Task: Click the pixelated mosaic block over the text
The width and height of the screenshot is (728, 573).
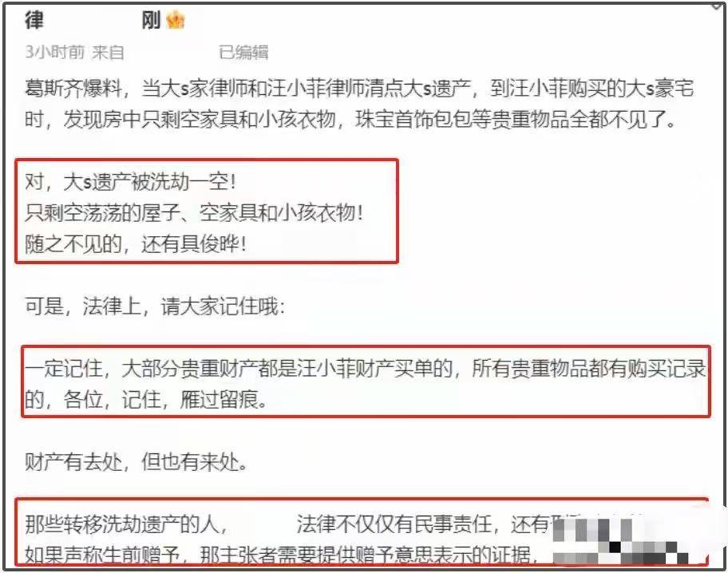Action: pyautogui.click(x=620, y=541)
